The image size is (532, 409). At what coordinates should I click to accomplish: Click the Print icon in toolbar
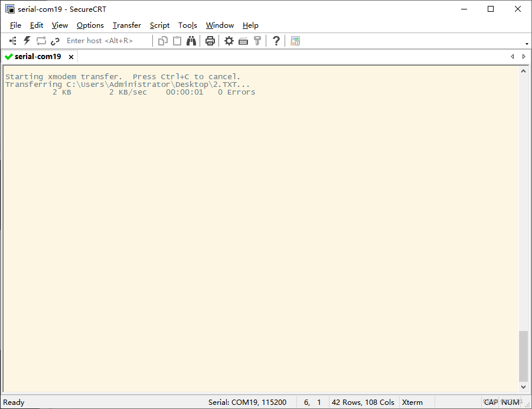point(210,41)
